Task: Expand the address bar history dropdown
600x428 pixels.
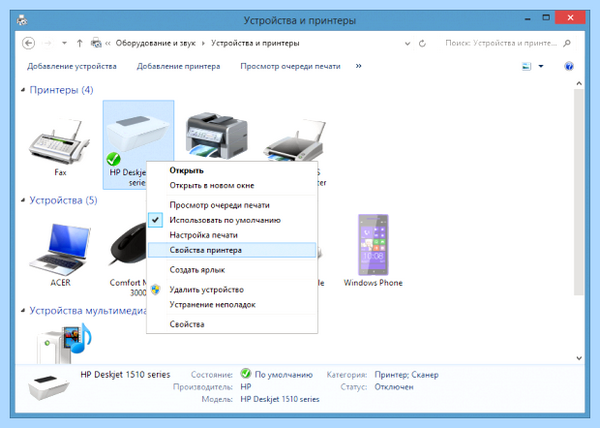Action: (x=408, y=44)
